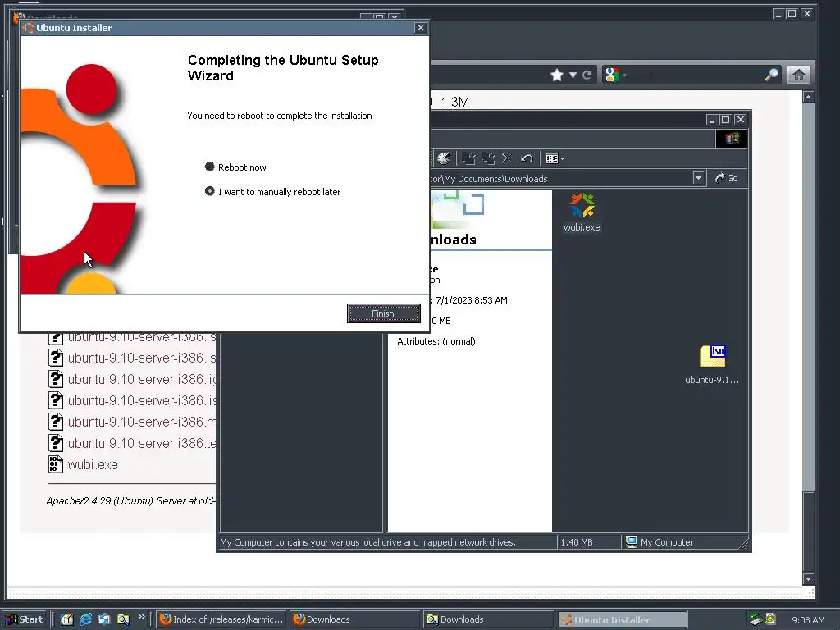The image size is (840, 630).
Task: Click the Undo icon in Explorer toolbar
Action: tap(527, 158)
